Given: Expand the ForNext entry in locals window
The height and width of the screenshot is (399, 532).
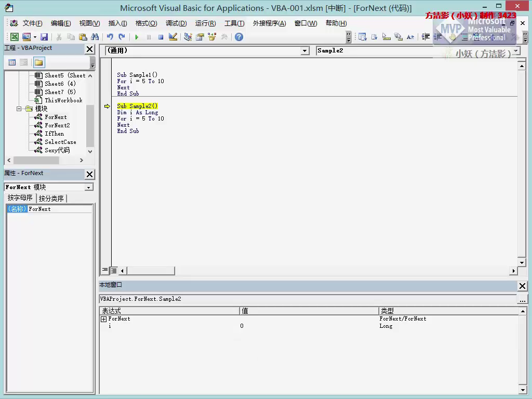Looking at the screenshot, I should (104, 319).
